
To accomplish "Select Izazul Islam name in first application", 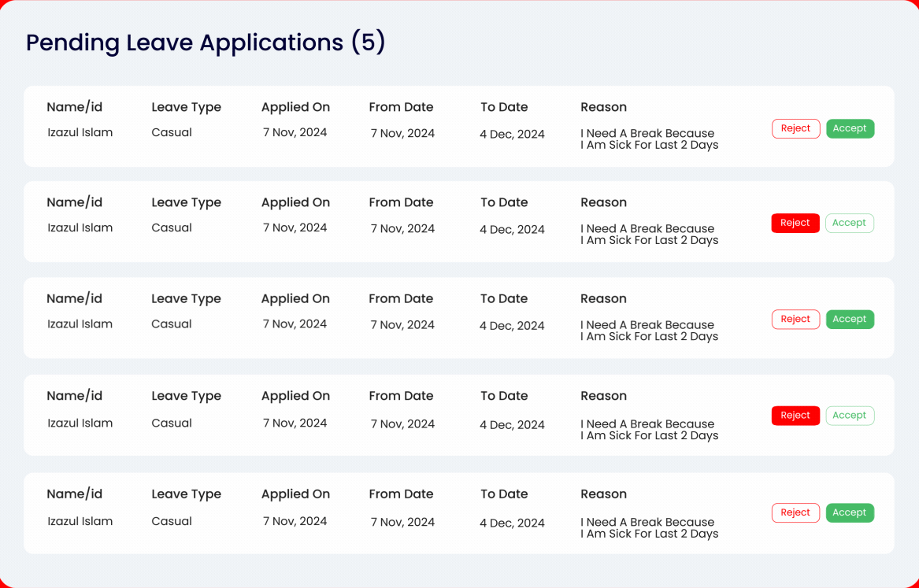I will [80, 132].
